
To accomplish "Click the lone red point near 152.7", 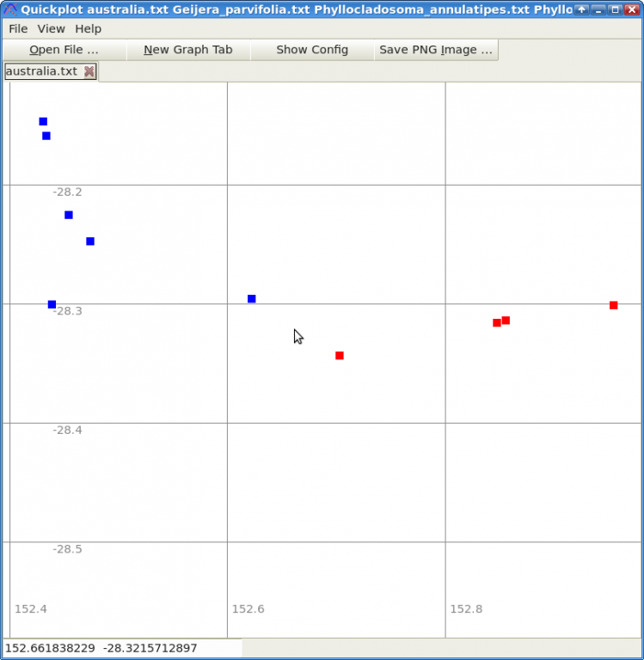I will coord(340,356).
